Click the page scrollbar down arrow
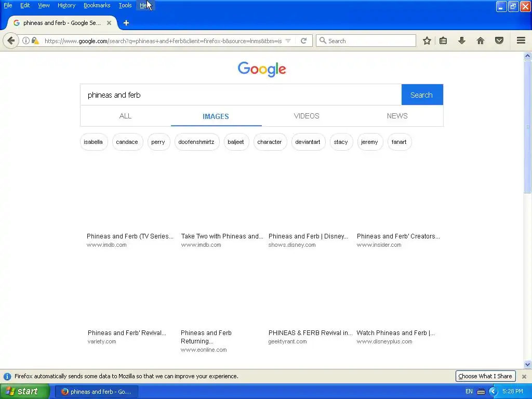 (x=527, y=365)
